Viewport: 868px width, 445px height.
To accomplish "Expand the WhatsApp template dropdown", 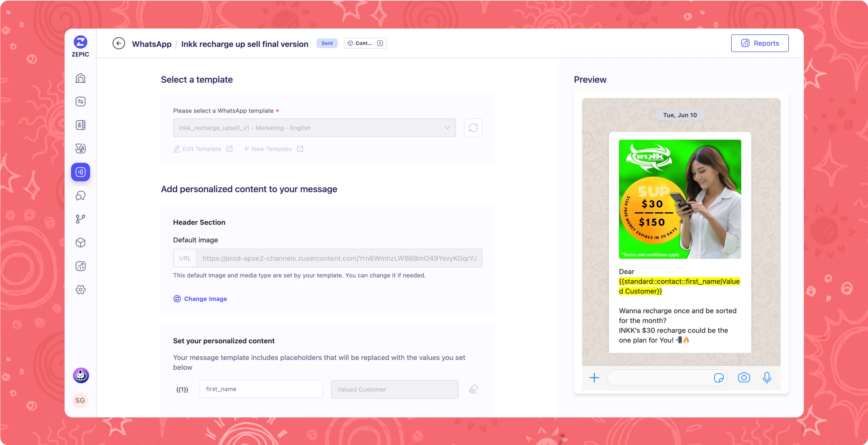I will tap(314, 128).
